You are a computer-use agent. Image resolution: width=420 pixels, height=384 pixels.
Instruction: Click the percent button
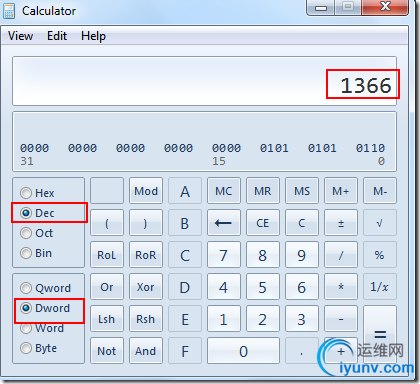380,255
